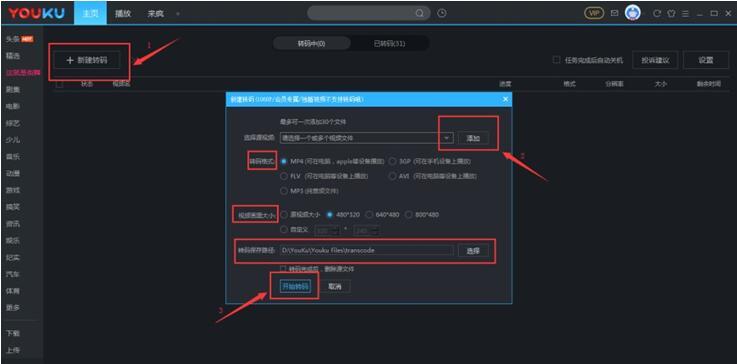Open 下载 in the sidebar
This screenshot has width=737, height=364.
tap(13, 333)
